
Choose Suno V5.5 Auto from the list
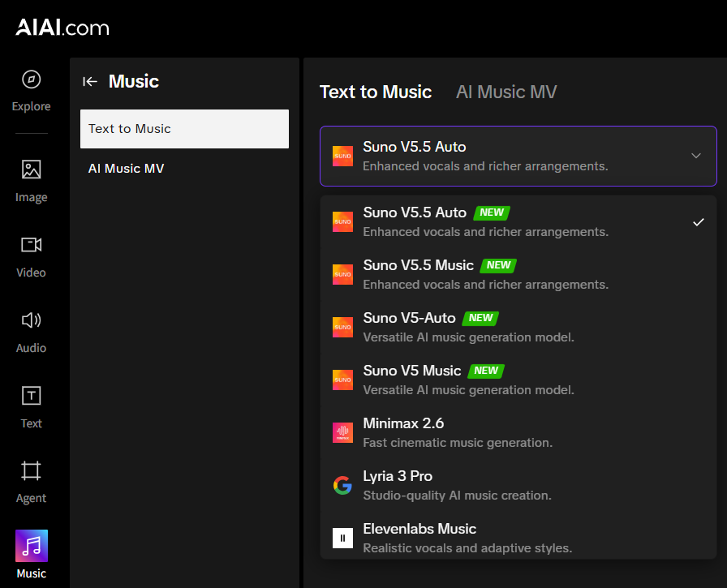pyautogui.click(x=518, y=222)
